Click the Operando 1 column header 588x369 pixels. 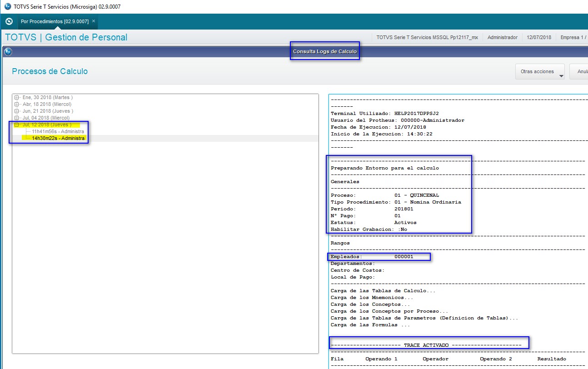point(381,359)
